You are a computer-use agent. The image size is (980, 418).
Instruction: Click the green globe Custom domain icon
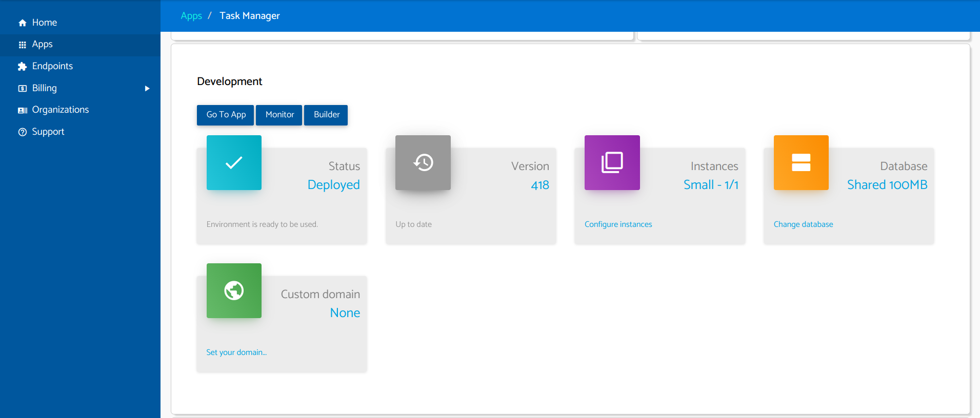tap(234, 290)
